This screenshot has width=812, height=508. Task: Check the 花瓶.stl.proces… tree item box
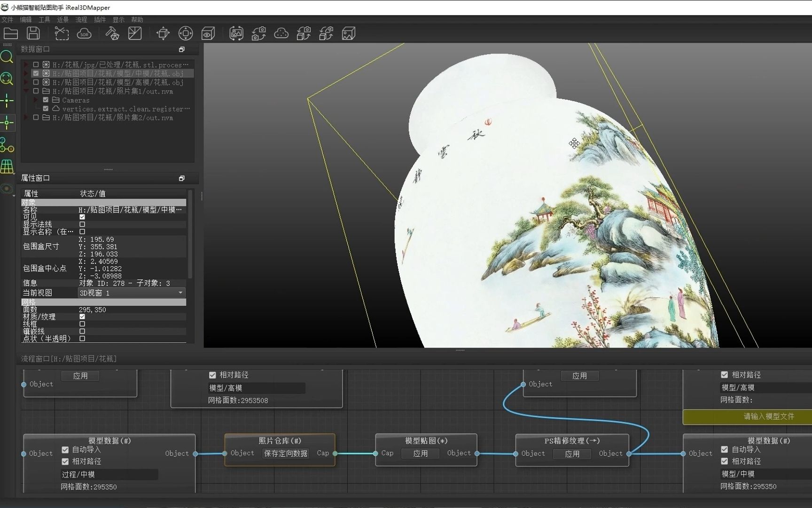[x=36, y=64]
